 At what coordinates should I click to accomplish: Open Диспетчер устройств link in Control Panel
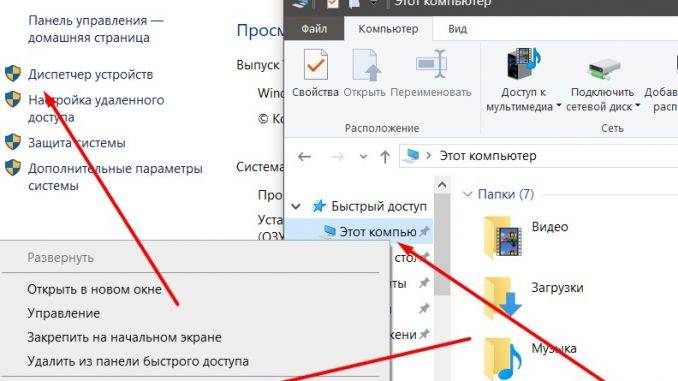tap(90, 74)
